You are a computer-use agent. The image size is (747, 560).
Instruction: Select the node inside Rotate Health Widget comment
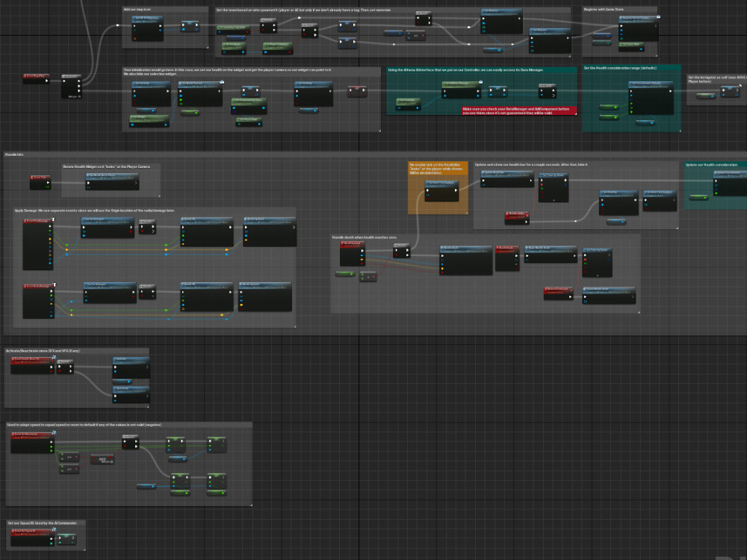point(113,181)
